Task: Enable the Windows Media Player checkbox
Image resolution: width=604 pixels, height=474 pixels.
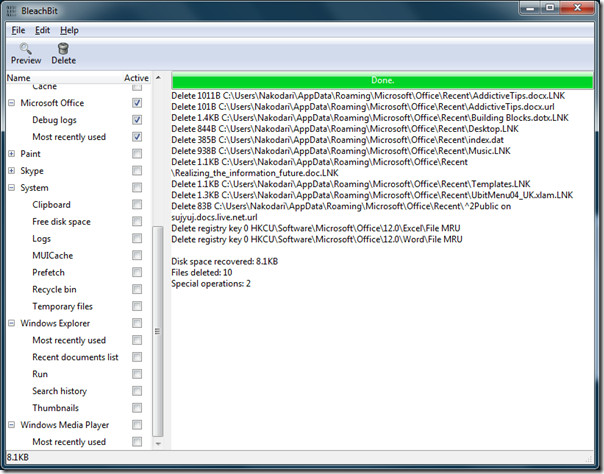Action: (x=137, y=425)
